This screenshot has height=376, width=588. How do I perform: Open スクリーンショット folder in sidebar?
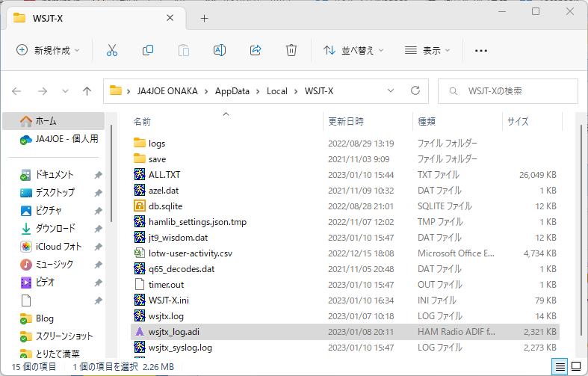(55, 336)
